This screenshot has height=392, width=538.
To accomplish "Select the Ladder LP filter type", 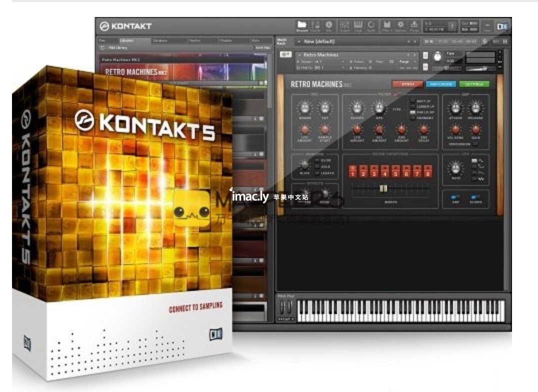I will click(413, 107).
